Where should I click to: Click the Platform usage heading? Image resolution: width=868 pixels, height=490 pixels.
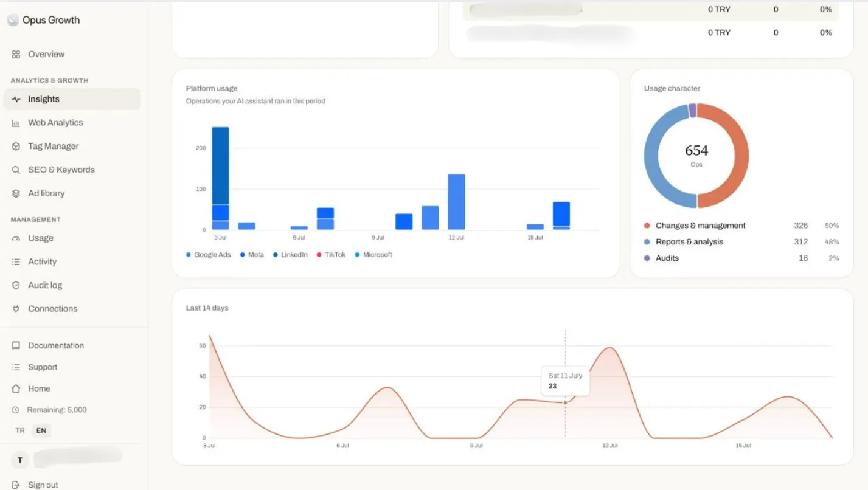212,89
